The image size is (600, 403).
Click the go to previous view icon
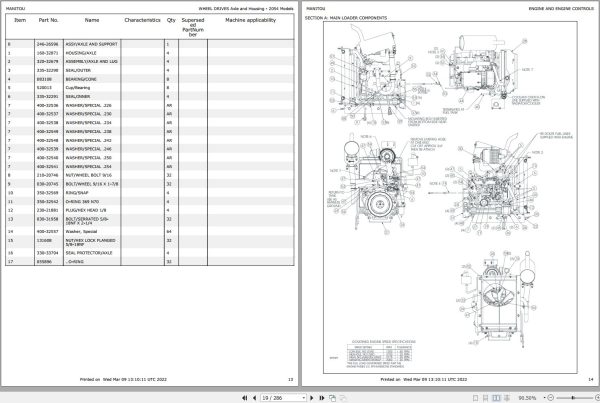[x=332, y=398]
